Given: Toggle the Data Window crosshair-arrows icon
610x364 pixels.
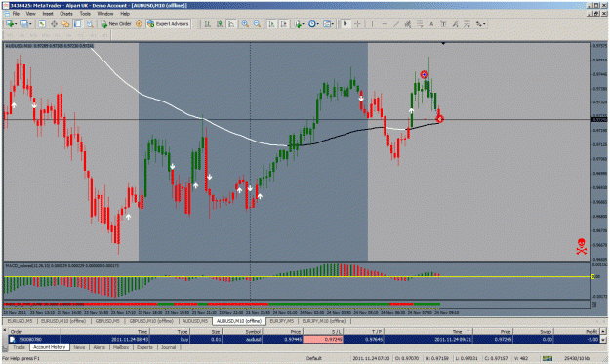Looking at the screenshot, I should pyautogui.click(x=54, y=24).
